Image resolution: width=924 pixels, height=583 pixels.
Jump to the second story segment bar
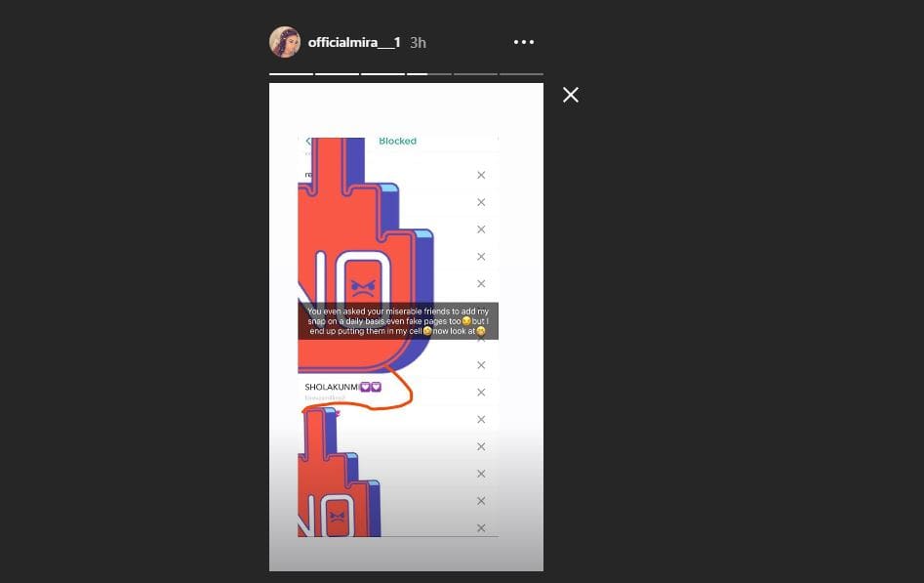(337, 74)
